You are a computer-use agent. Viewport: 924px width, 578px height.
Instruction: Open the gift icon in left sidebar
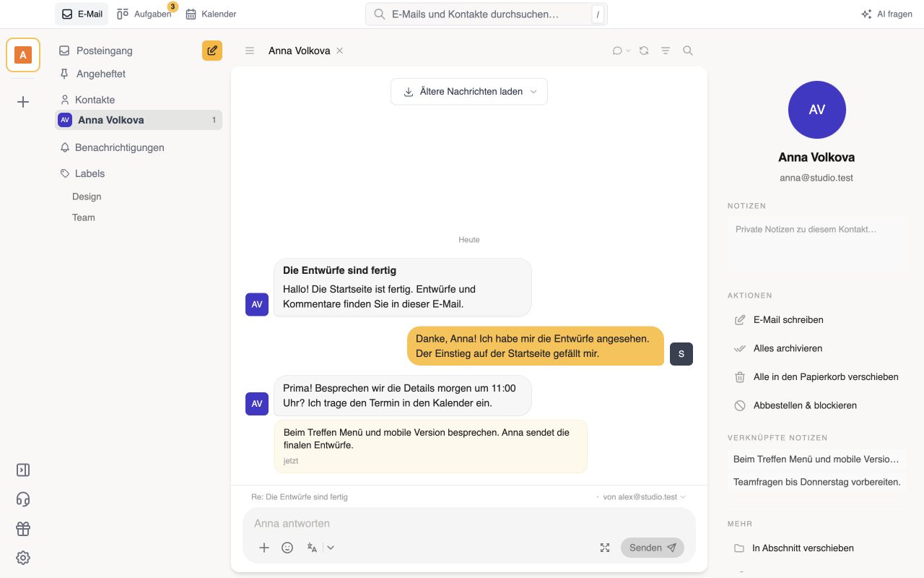[23, 529]
